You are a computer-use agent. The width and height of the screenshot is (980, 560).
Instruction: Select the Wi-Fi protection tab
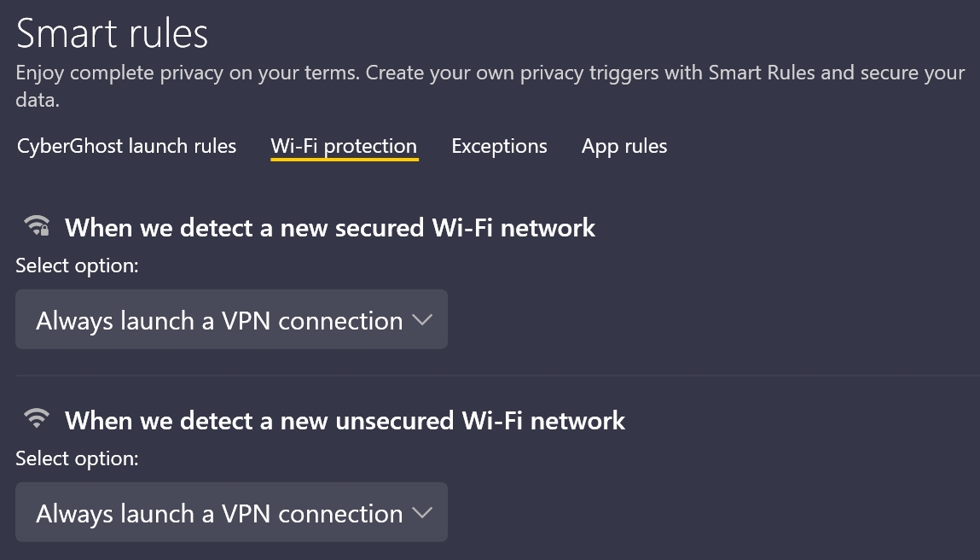point(344,146)
